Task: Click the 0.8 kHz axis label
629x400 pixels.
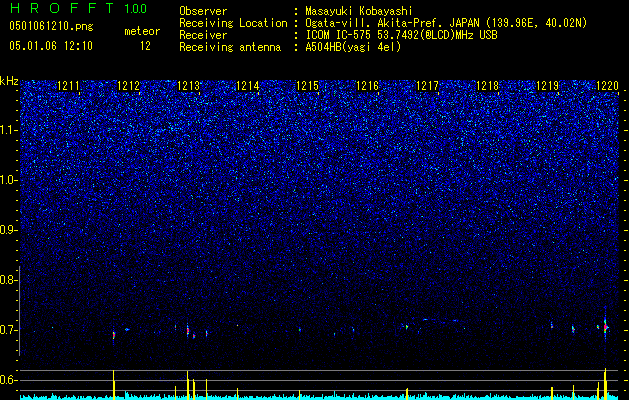Action: click(7, 280)
